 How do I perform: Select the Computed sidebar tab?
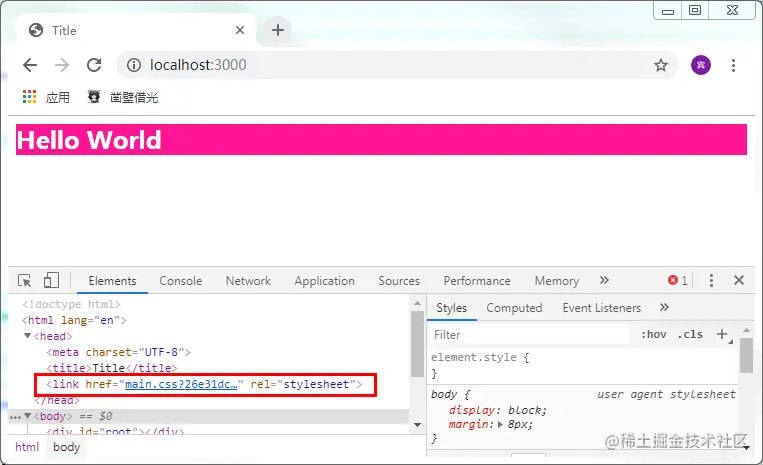514,308
